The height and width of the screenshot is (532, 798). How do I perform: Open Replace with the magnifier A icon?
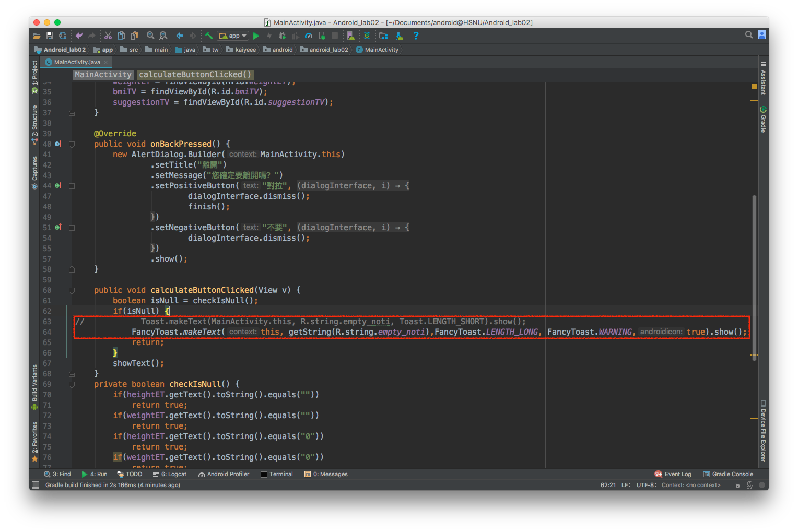163,36
